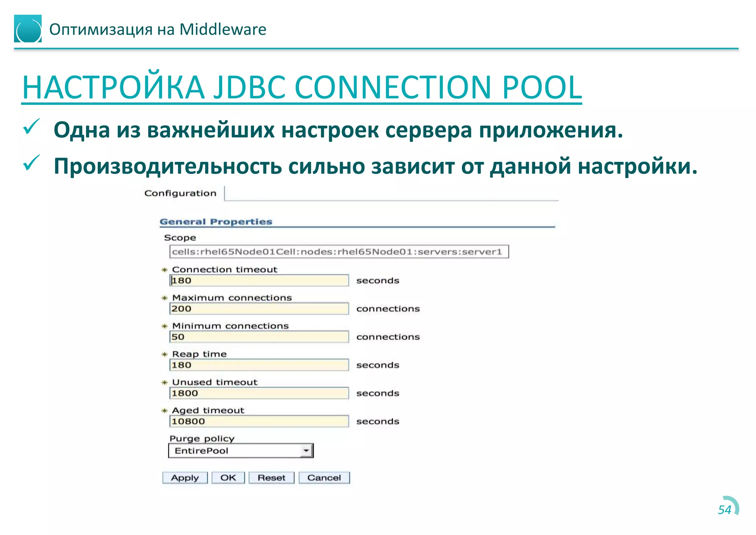Click the General Properties heading

[216, 222]
